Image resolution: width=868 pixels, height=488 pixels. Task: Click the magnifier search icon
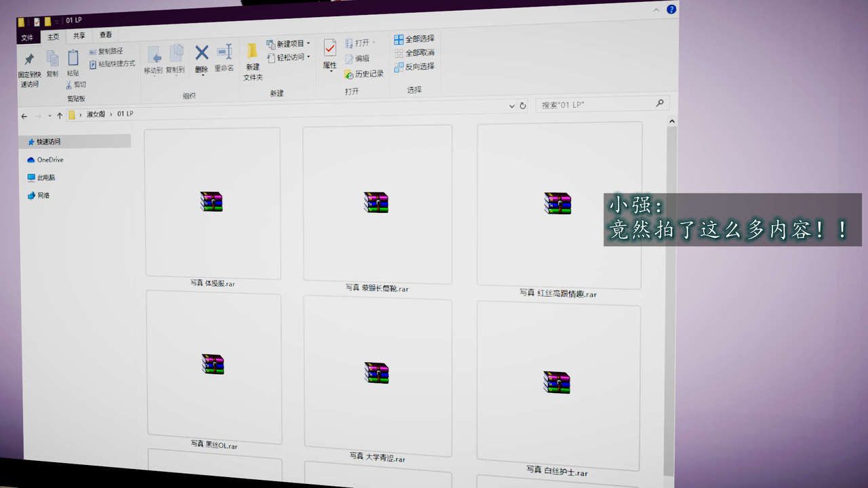(x=660, y=103)
